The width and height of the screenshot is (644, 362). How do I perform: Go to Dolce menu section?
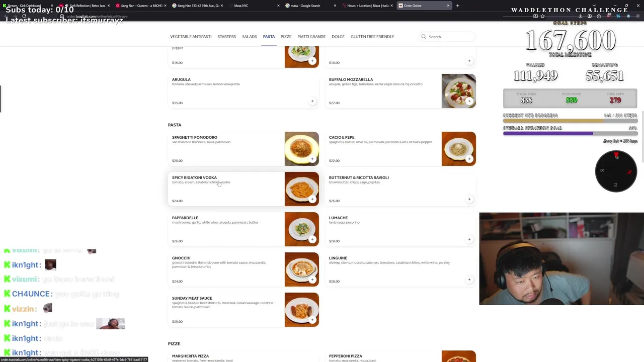coord(338,37)
